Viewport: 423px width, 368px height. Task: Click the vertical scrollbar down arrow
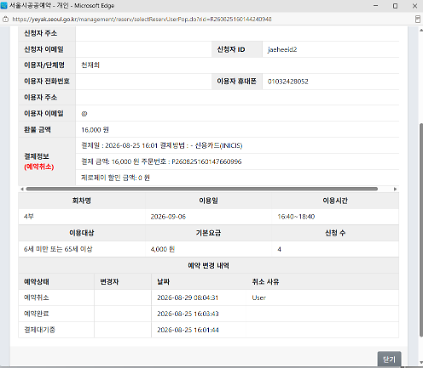coord(421,363)
